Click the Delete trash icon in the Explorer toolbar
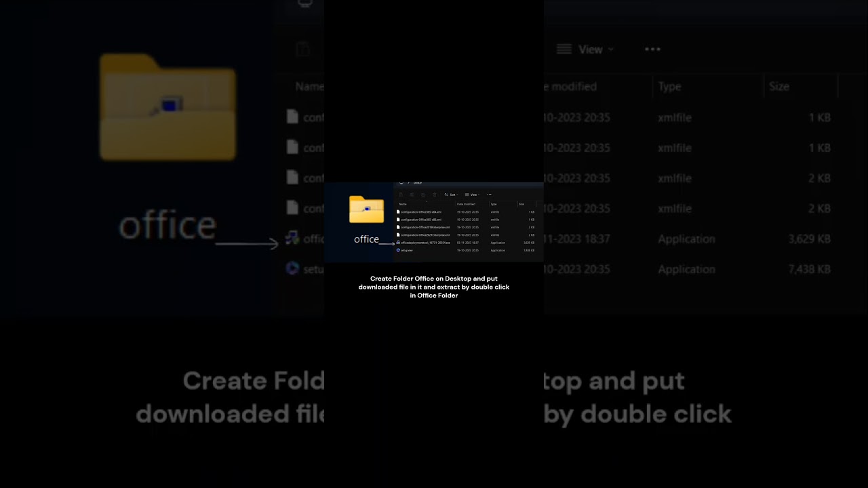The width and height of the screenshot is (868, 488). pyautogui.click(x=434, y=195)
